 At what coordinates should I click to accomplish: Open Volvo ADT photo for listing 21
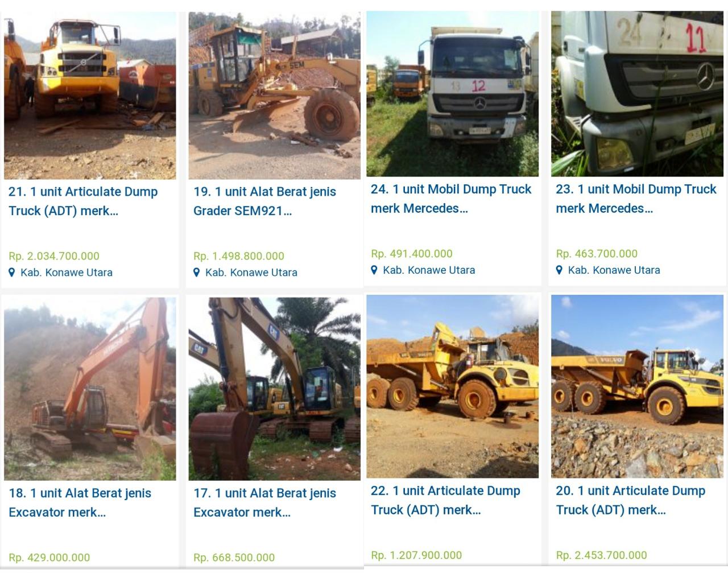pos(90,96)
